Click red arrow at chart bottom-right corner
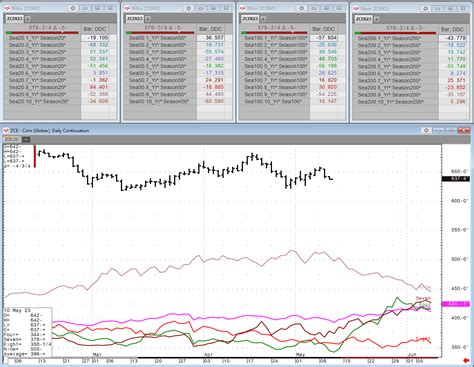The image size is (474, 367). click(466, 360)
